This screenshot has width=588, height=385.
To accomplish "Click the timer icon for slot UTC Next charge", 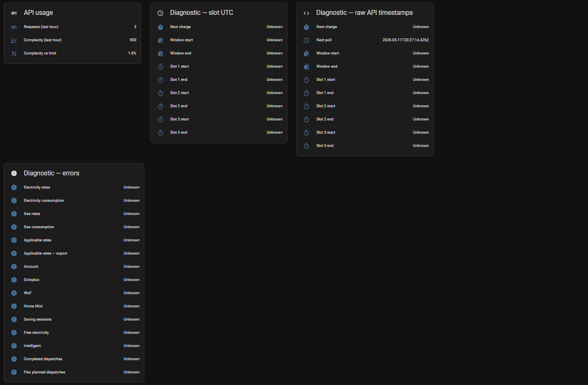I will coord(160,27).
